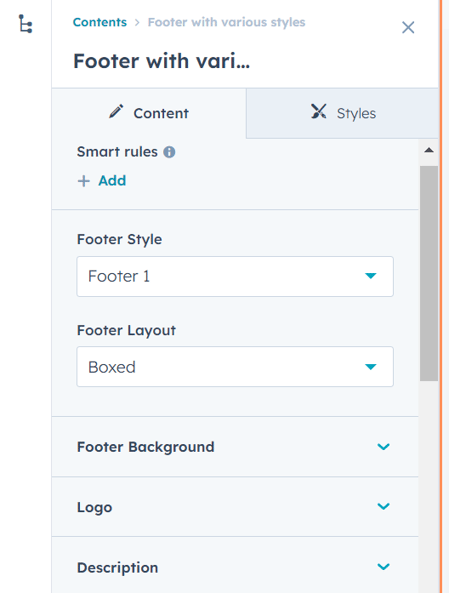Expand the Description section
Viewport: 449px width, 593px height.
click(235, 567)
